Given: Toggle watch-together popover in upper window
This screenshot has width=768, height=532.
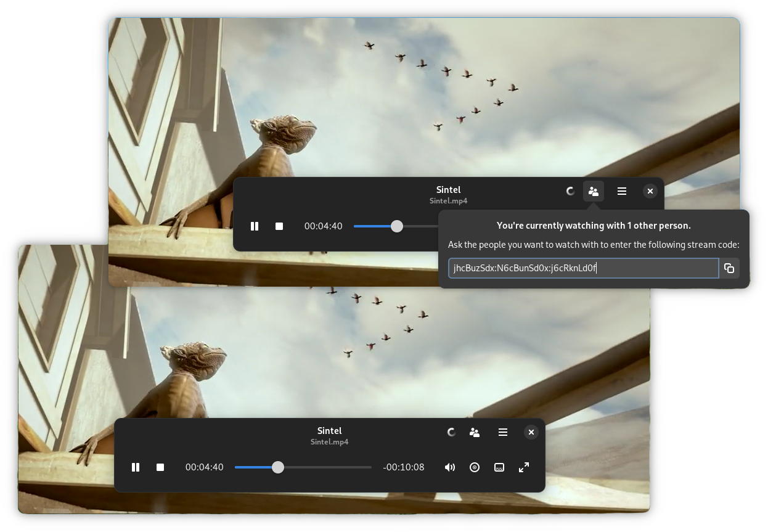Looking at the screenshot, I should pyautogui.click(x=594, y=191).
